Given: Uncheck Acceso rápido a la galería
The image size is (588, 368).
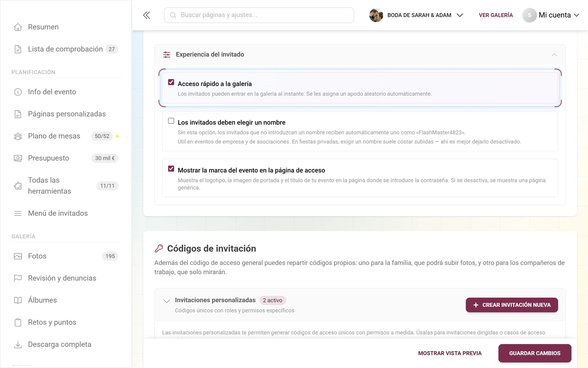Looking at the screenshot, I should pos(171,82).
